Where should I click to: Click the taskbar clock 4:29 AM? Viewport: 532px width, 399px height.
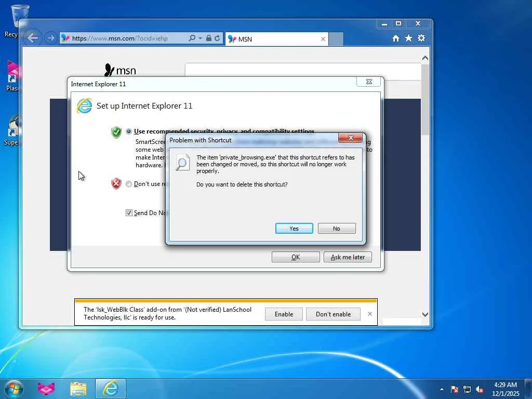[x=505, y=389]
